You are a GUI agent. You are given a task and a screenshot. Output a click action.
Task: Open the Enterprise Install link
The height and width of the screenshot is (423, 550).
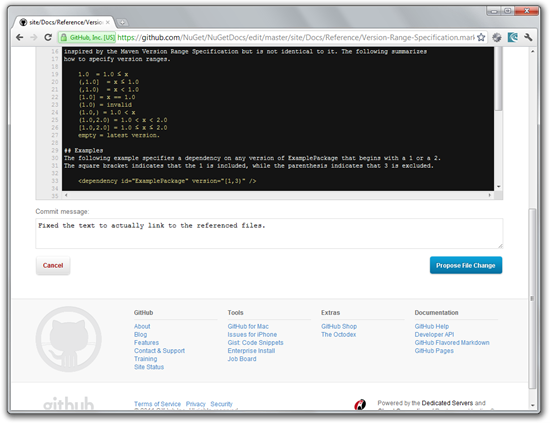click(x=251, y=351)
